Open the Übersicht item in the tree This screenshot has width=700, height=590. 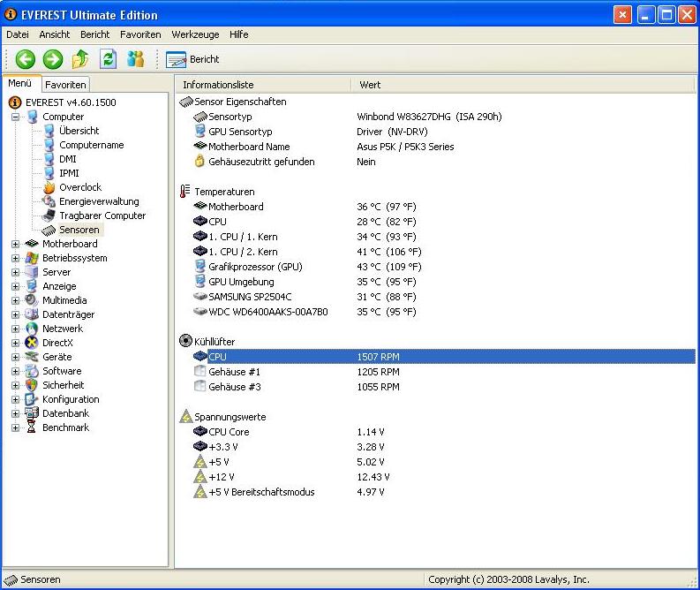tap(79, 131)
